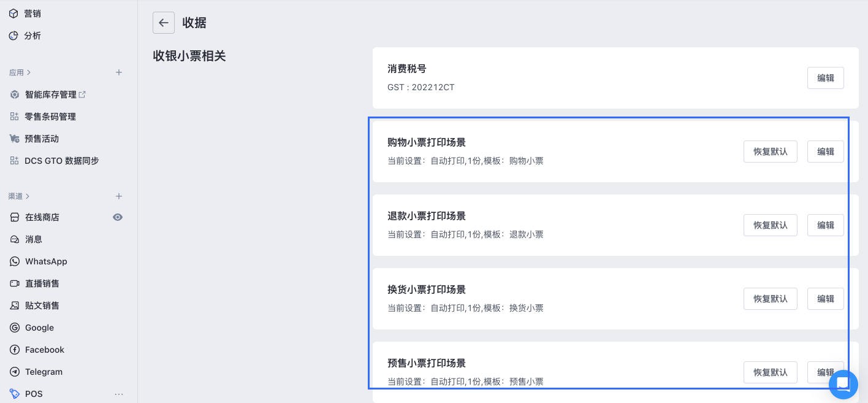Image resolution: width=868 pixels, height=403 pixels.
Task: Edit 退款小票打印场景 settings
Action: pyautogui.click(x=825, y=225)
